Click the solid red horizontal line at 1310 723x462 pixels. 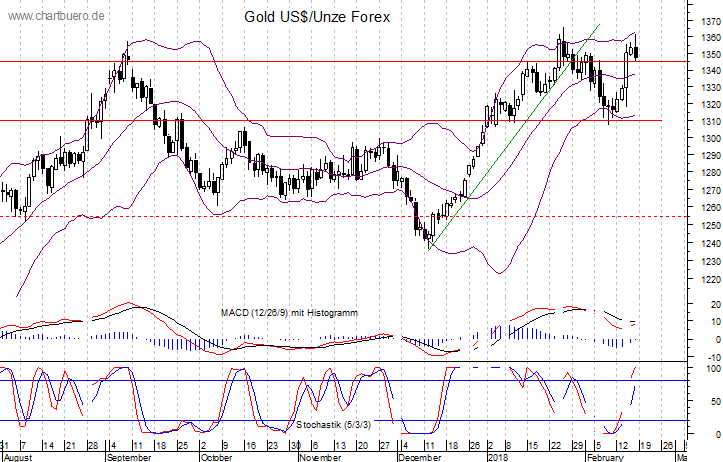point(300,120)
